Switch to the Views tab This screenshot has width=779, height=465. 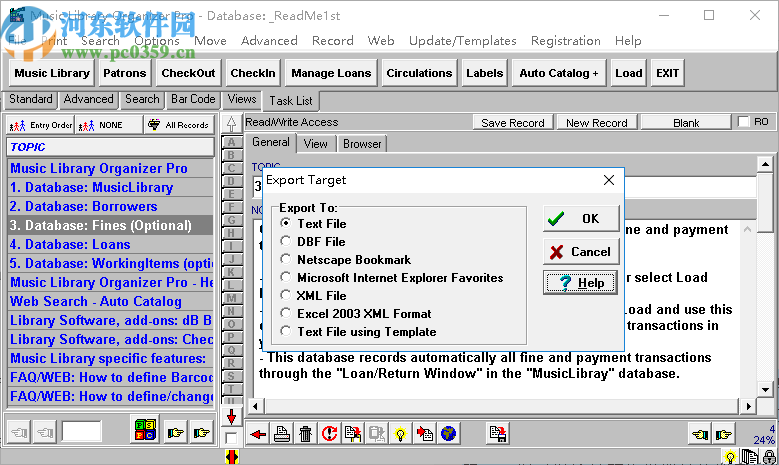[242, 99]
